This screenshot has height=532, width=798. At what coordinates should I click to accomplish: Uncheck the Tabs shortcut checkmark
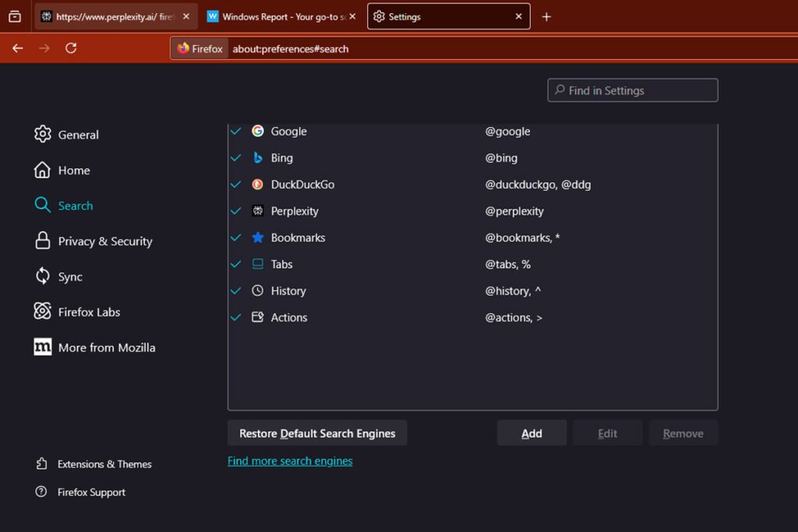pyautogui.click(x=235, y=264)
